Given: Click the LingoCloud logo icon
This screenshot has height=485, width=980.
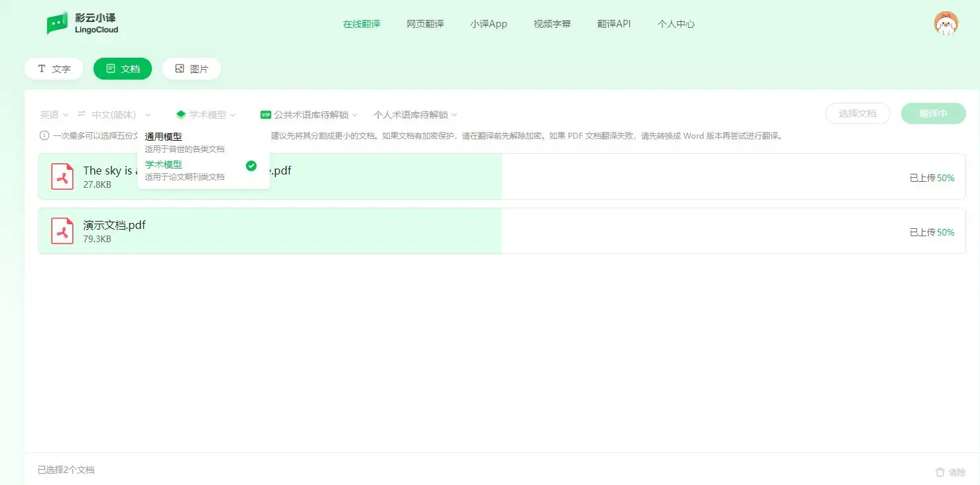Looking at the screenshot, I should [58, 23].
